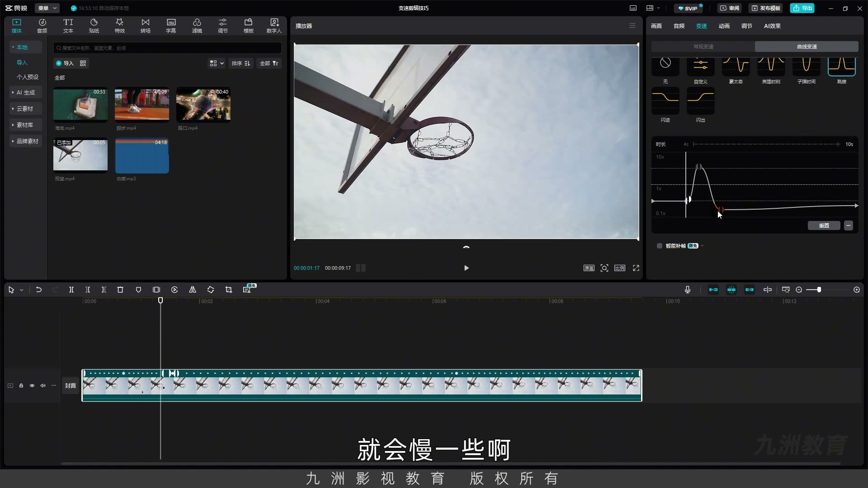Click the 子弹时间 speed curve preset
The image size is (868, 488).
tap(807, 71)
